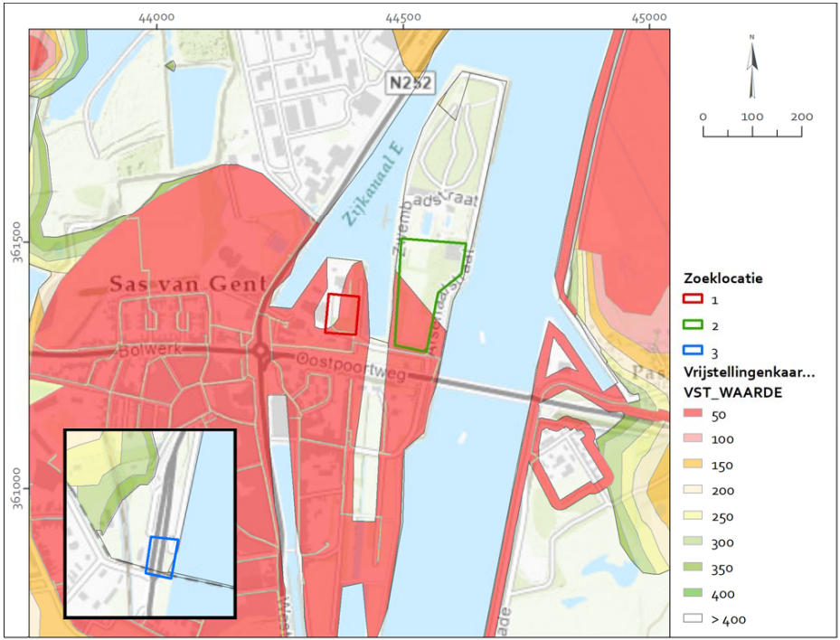Click the green swatch for value 350
Screen dimensions: 840x640
pos(693,567)
